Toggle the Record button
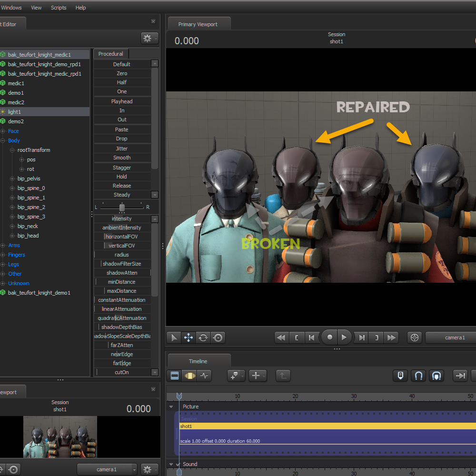 [x=329, y=337]
